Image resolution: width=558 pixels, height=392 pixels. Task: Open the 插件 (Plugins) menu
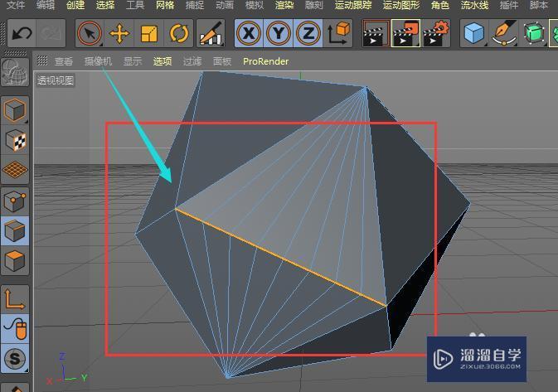(x=509, y=5)
